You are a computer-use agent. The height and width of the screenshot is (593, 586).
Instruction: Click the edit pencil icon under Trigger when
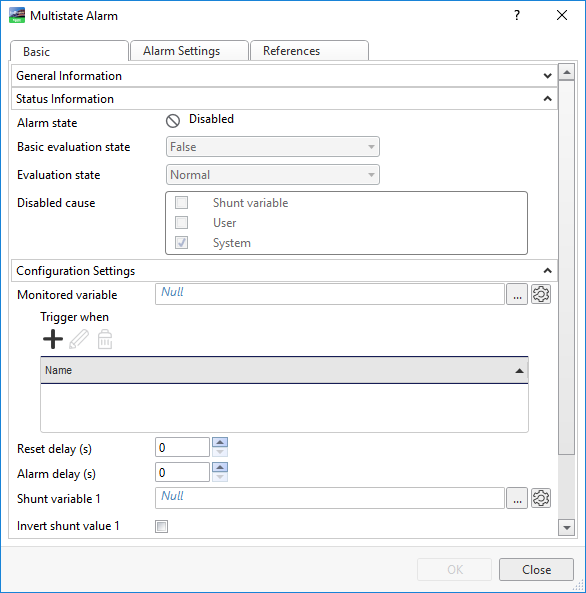click(79, 339)
